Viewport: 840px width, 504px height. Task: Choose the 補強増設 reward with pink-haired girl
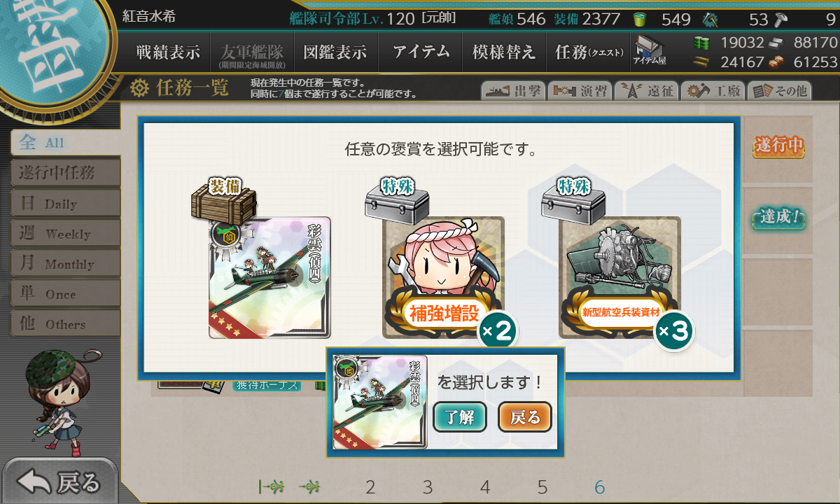pos(444,278)
